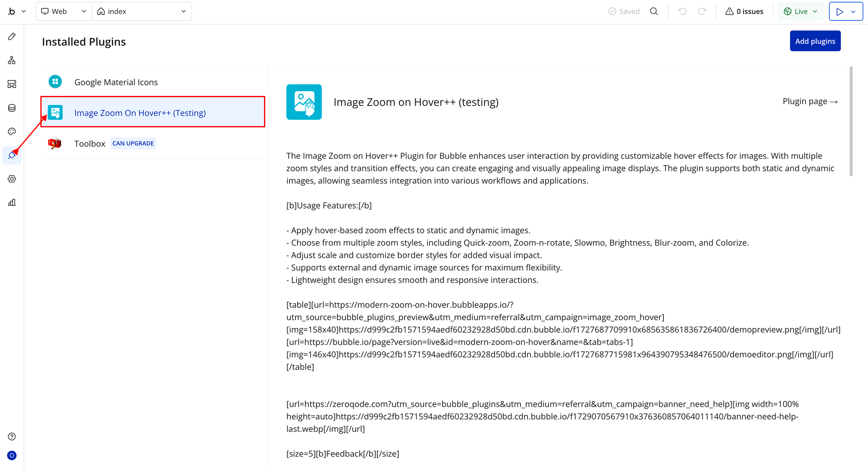Expand the Web platform dropdown
This screenshot has height=470, width=868.
point(63,11)
